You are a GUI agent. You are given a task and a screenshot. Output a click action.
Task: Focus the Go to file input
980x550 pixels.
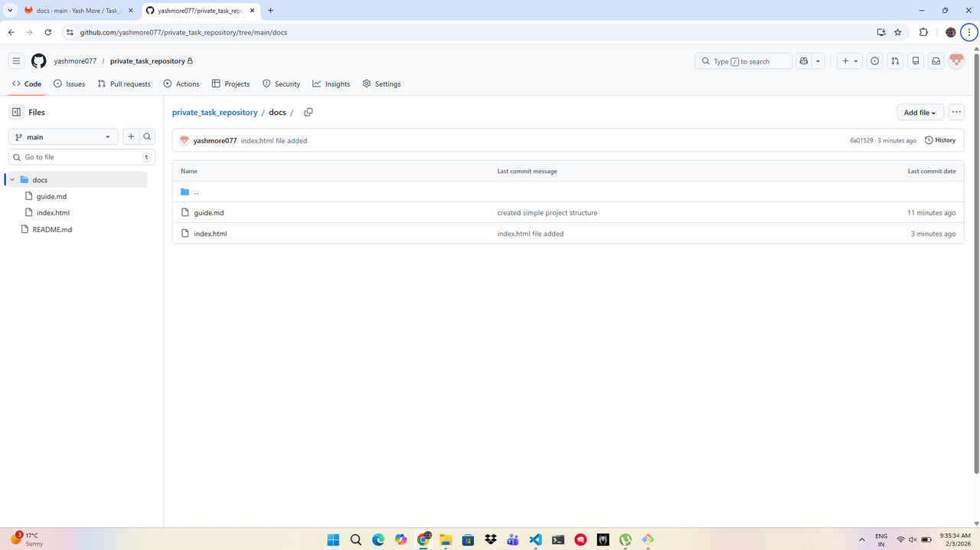(x=81, y=157)
